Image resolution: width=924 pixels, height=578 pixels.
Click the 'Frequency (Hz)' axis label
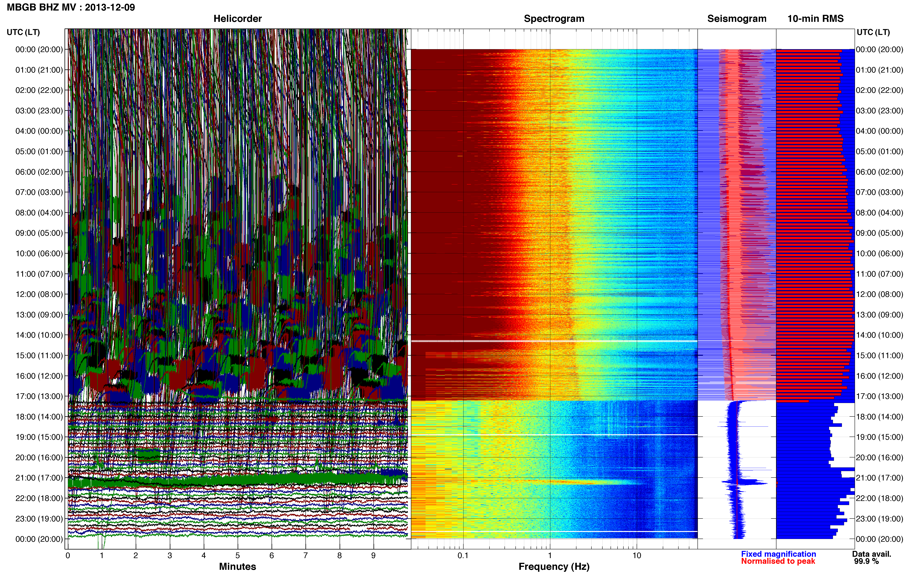(554, 566)
